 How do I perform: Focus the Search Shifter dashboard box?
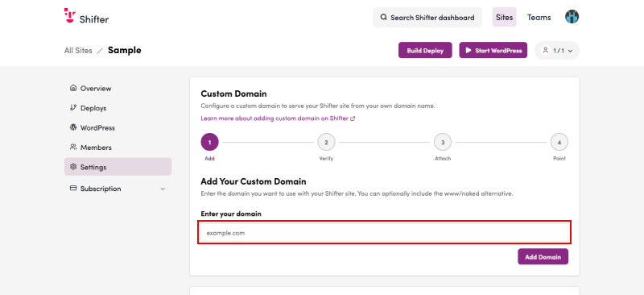[427, 17]
